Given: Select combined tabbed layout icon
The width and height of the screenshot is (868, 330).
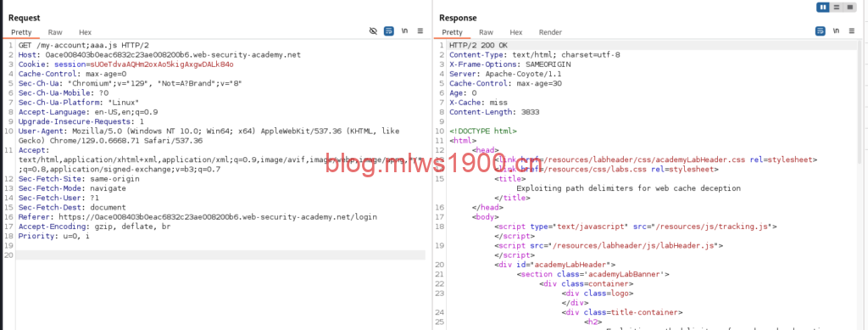Looking at the screenshot, I should pos(849,7).
